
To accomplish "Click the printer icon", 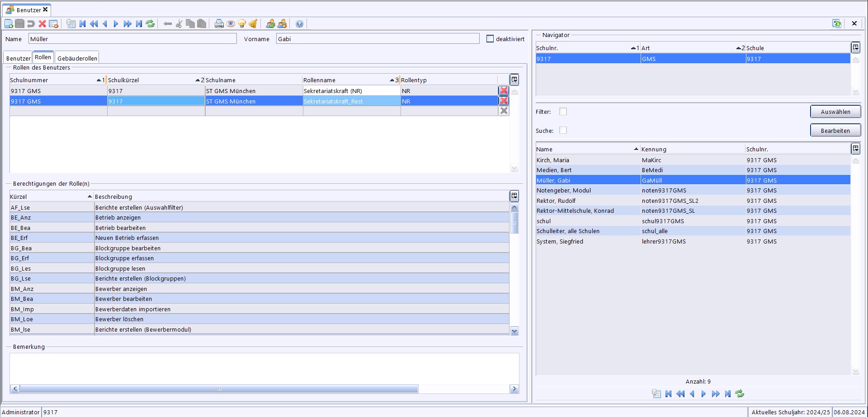I will coord(219,24).
